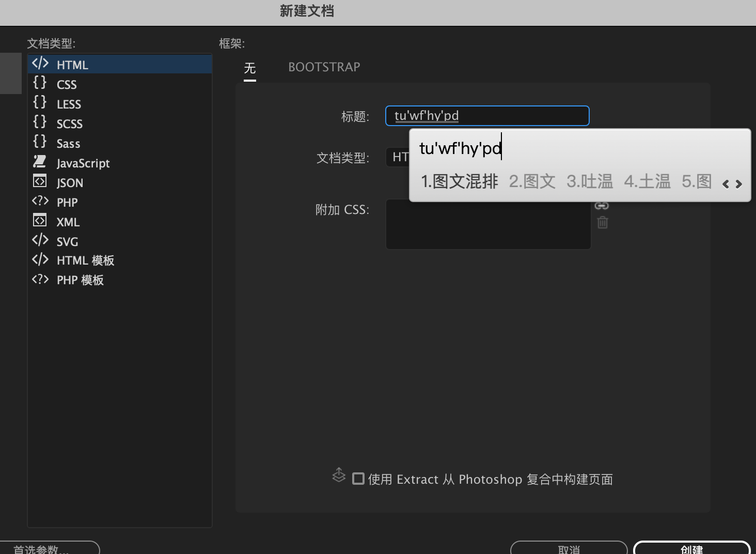
Task: Click the 创建 button
Action: tap(691, 549)
